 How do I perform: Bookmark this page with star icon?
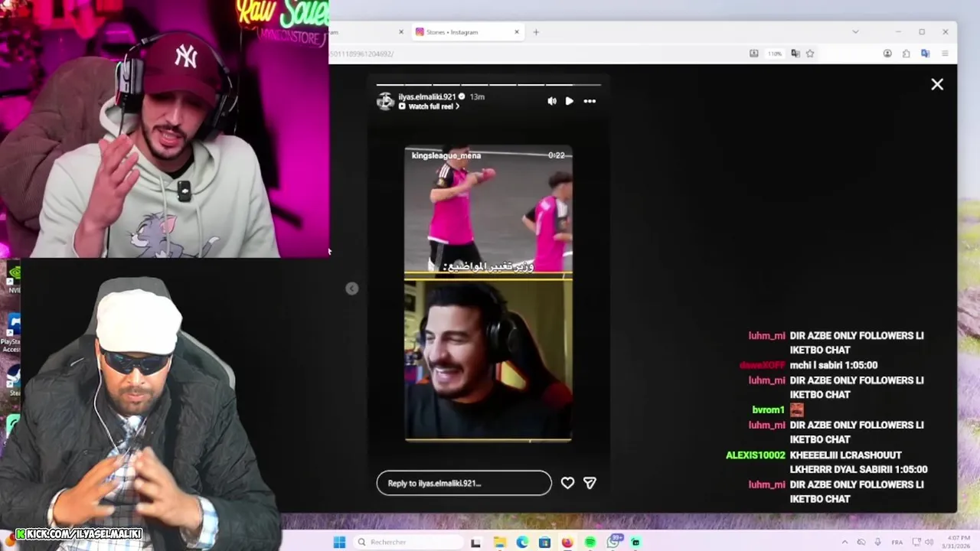pos(810,54)
